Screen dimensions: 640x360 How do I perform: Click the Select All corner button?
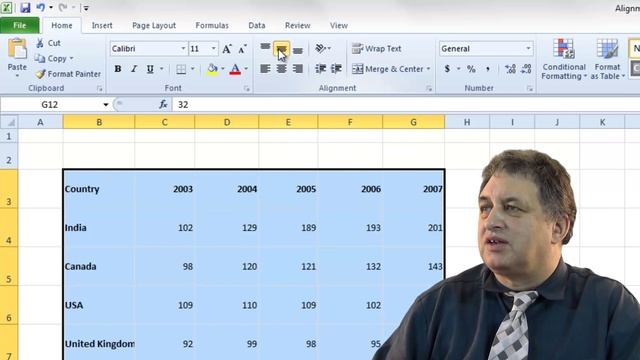click(9, 122)
